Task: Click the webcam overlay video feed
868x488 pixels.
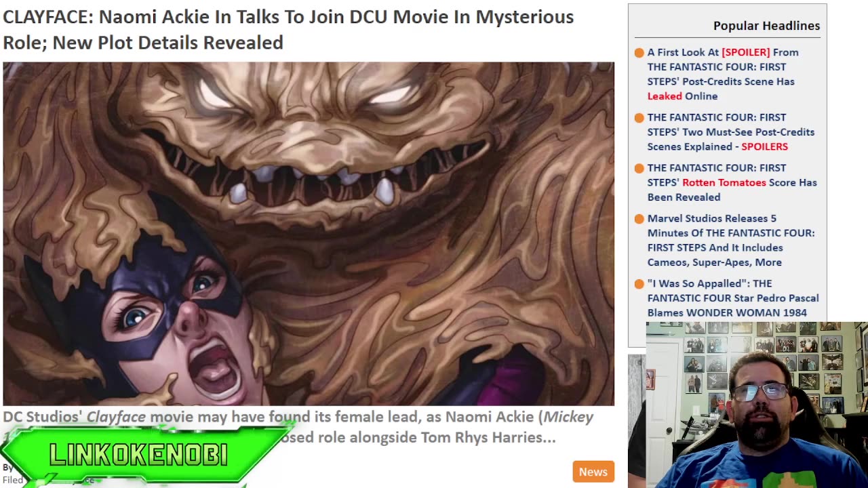Action: (x=757, y=405)
